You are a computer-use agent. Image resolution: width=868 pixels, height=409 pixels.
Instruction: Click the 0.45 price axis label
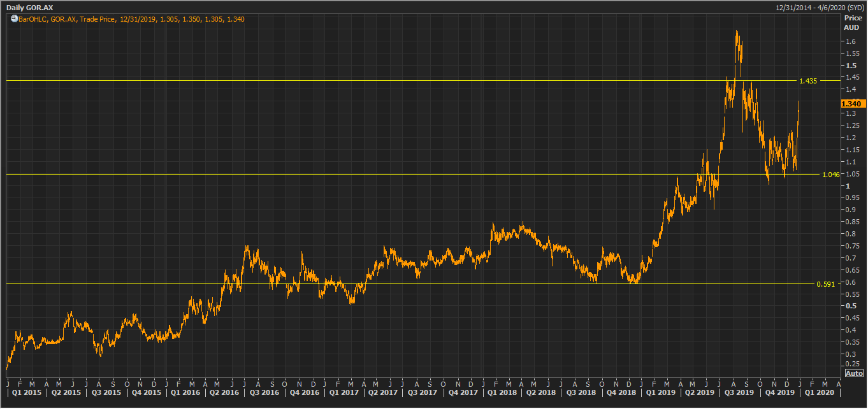[x=853, y=318]
